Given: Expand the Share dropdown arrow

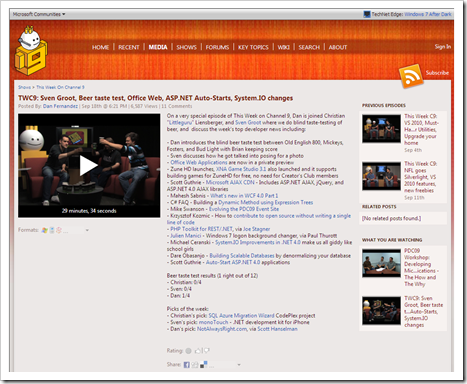Looking at the screenshot, I should (239, 365).
